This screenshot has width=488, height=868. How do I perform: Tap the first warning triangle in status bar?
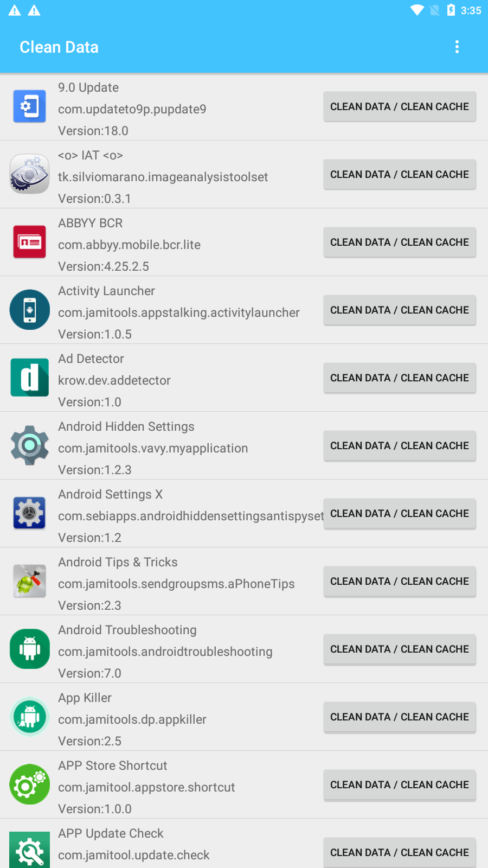15,10
